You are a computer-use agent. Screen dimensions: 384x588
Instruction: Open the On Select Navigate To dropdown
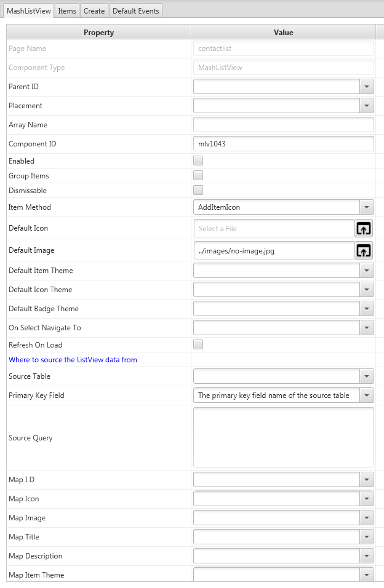coord(367,328)
